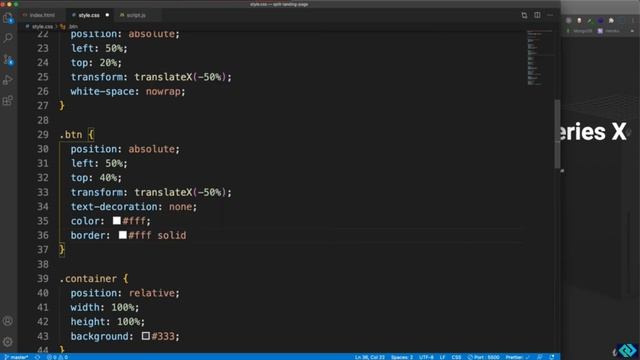Open the Manage gear icon
The height and width of the screenshot is (360, 640).
point(8,342)
